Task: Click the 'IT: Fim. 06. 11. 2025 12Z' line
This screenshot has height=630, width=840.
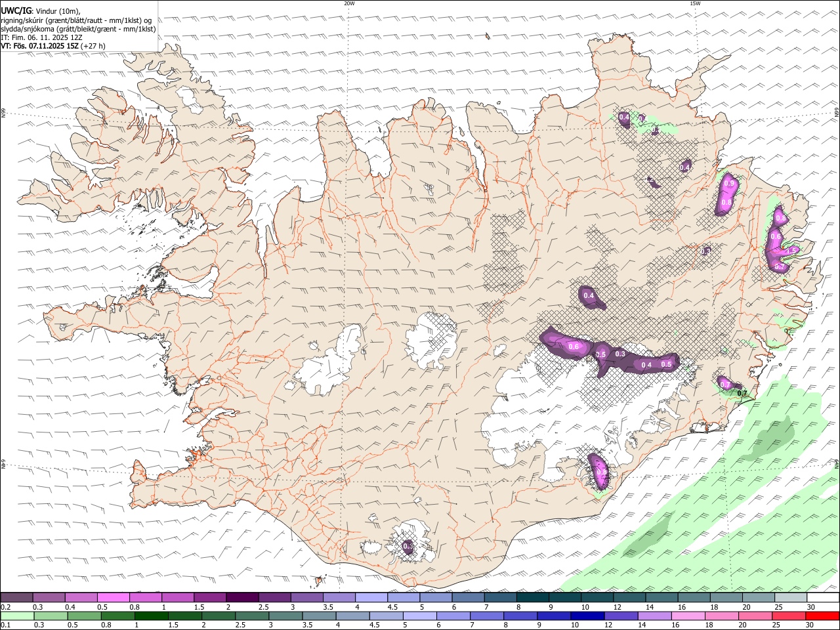Action: (x=41, y=37)
